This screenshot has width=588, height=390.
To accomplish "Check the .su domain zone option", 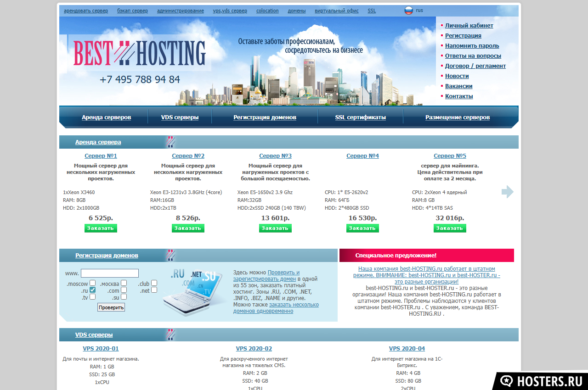I will click(124, 297).
